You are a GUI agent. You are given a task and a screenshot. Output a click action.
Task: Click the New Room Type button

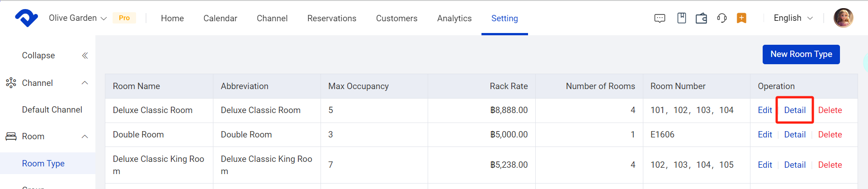pyautogui.click(x=801, y=54)
